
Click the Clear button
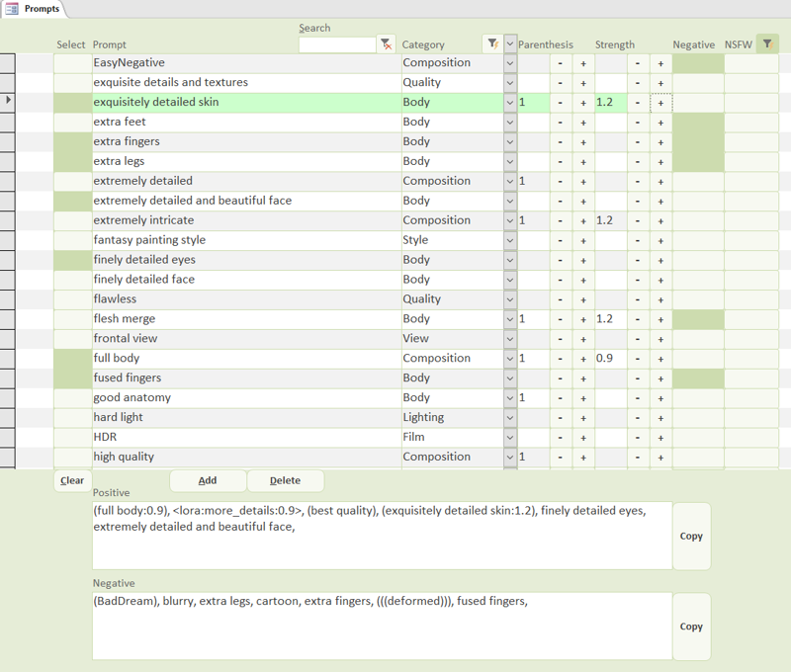point(72,480)
